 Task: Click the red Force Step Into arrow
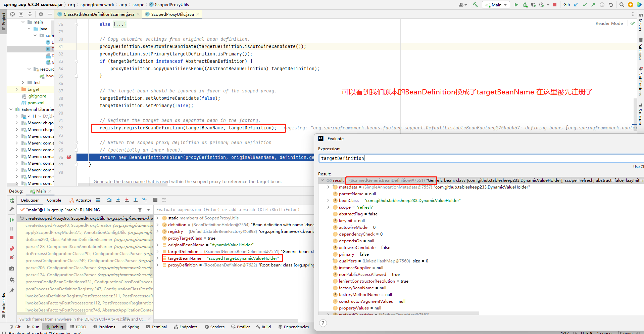click(x=127, y=200)
